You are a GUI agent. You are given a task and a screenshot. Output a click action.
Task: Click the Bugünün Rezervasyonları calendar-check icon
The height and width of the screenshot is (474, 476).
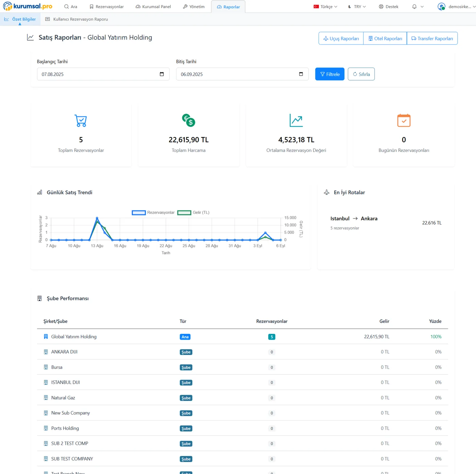tap(404, 120)
